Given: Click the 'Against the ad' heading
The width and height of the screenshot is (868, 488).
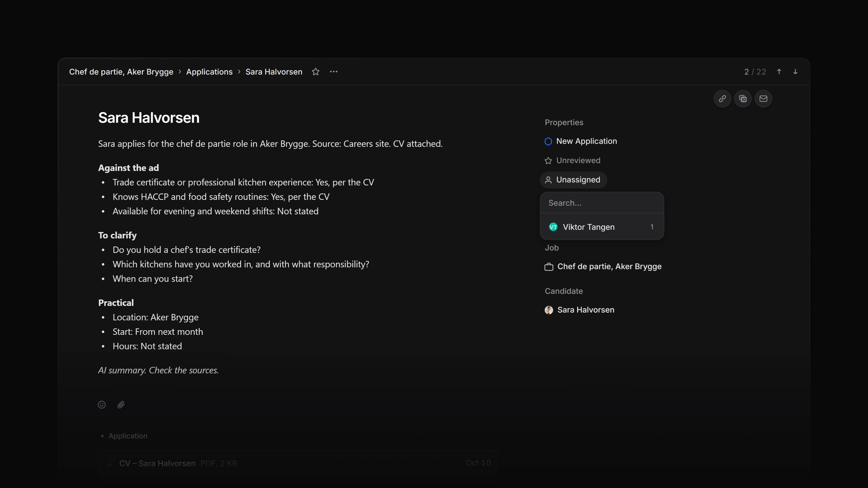Looking at the screenshot, I should pyautogui.click(x=128, y=168).
